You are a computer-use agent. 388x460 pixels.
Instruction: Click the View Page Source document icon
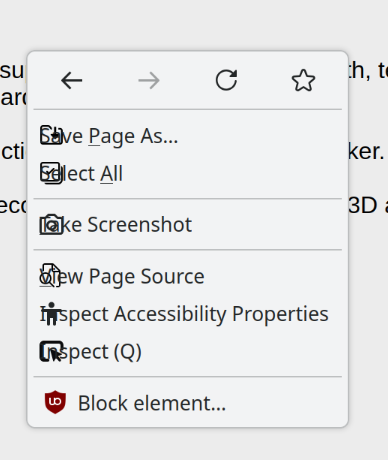point(50,275)
